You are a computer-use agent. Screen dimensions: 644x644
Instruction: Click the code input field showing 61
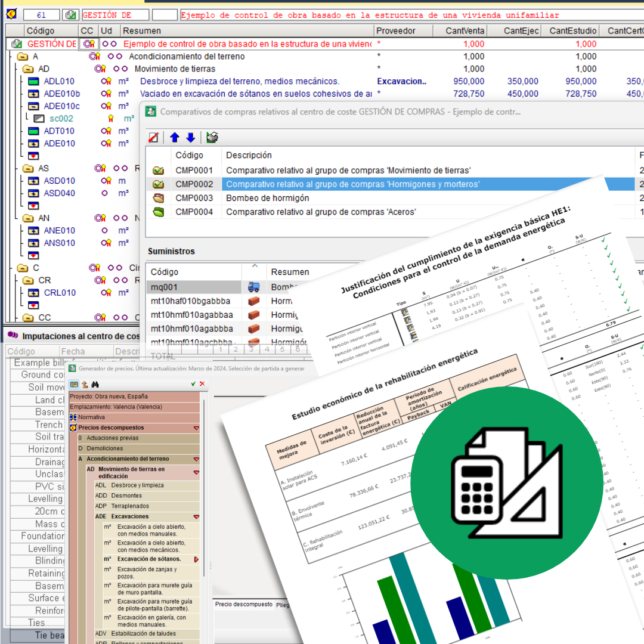pos(42,15)
